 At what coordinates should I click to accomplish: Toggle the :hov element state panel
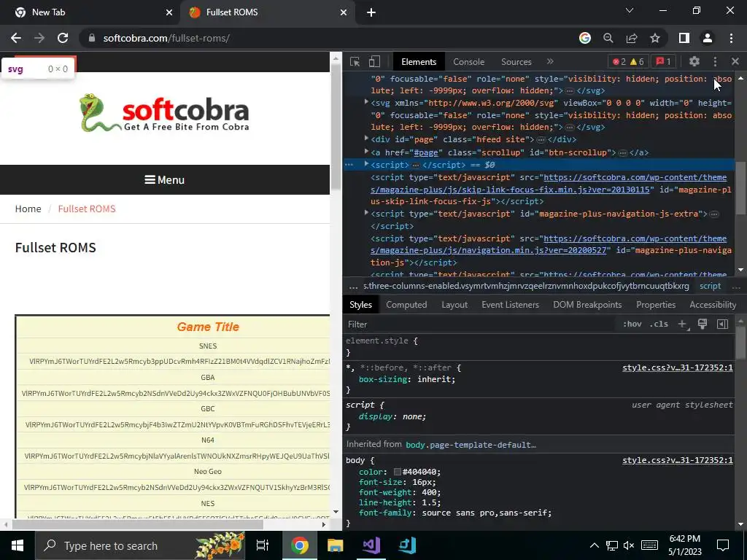(632, 324)
